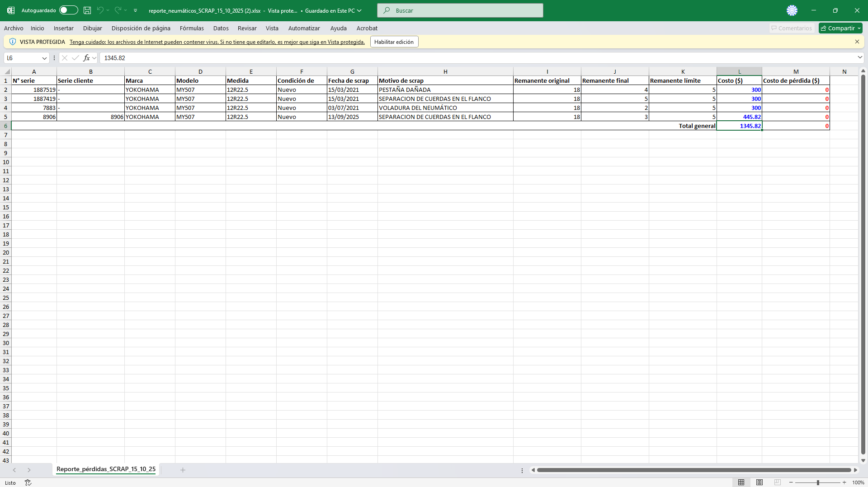The image size is (868, 487).
Task: Select the Reporte_pérdidas_SCRAP_15_10_25 sheet tab
Action: pos(106,469)
